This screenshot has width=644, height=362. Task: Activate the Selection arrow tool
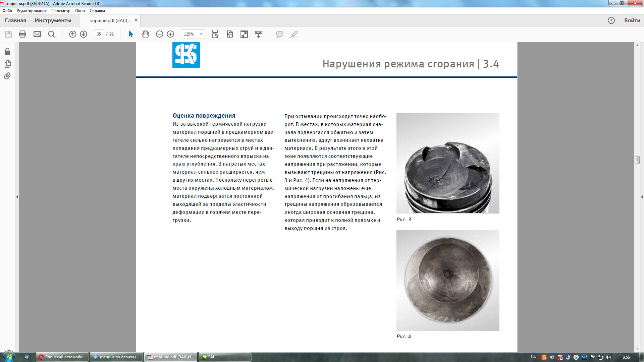point(131,34)
